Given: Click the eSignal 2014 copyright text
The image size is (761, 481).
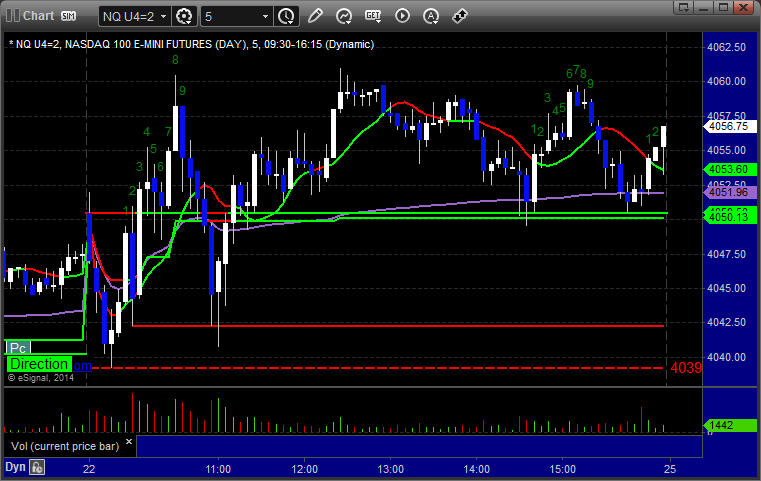Looking at the screenshot, I should click(41, 378).
